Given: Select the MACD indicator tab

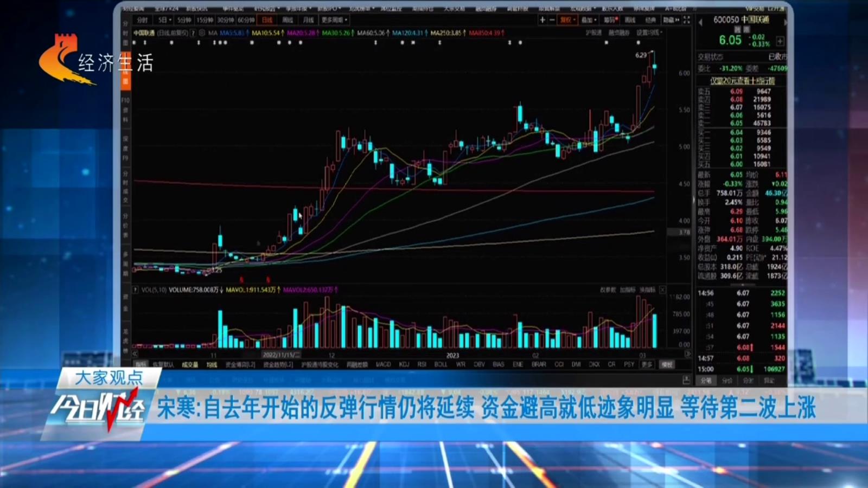Looking at the screenshot, I should pos(383,364).
